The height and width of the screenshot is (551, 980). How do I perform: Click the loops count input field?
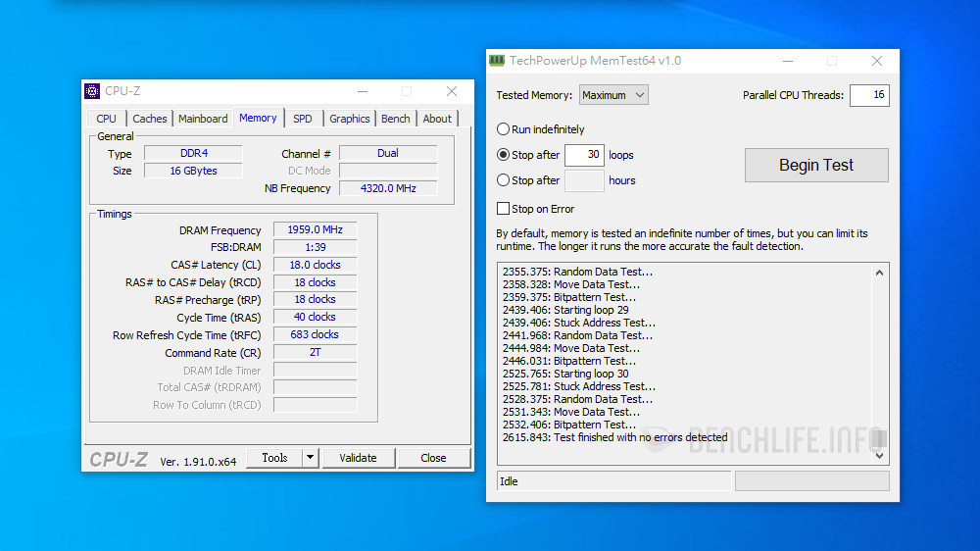584,155
